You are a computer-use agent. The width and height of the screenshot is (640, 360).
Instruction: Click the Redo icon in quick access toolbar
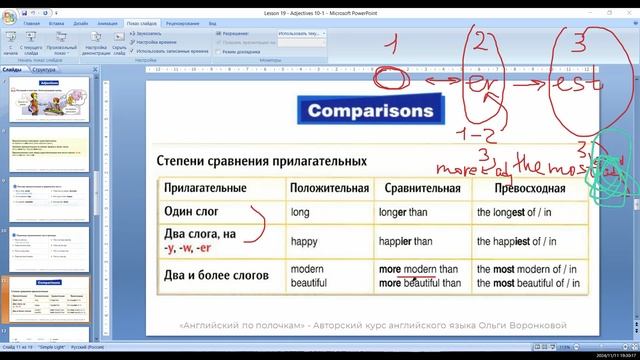(45, 13)
